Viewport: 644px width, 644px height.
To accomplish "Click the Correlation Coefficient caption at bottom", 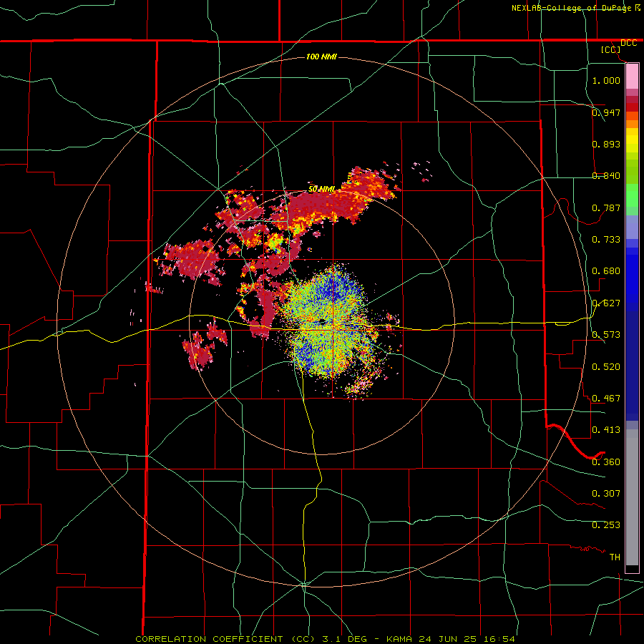I will [325, 639].
